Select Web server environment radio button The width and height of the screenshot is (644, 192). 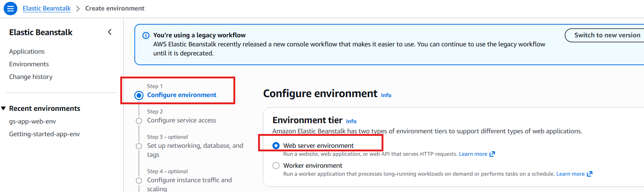[276, 146]
